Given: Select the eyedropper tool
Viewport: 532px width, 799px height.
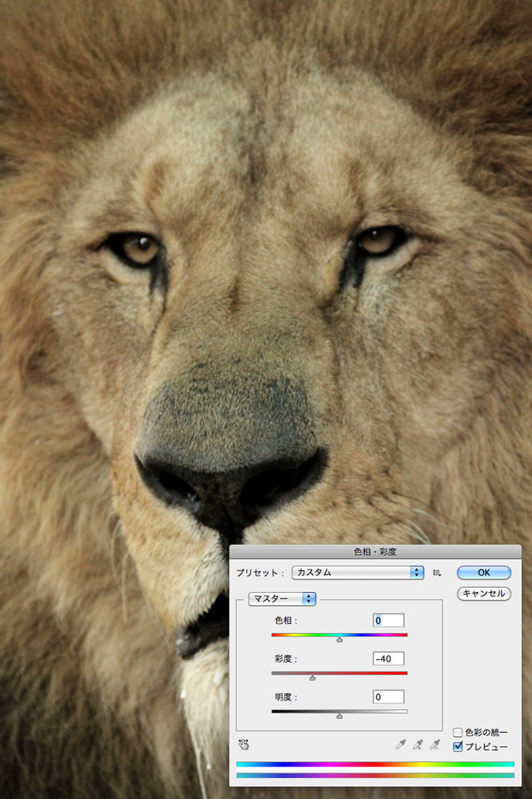Looking at the screenshot, I should [401, 745].
